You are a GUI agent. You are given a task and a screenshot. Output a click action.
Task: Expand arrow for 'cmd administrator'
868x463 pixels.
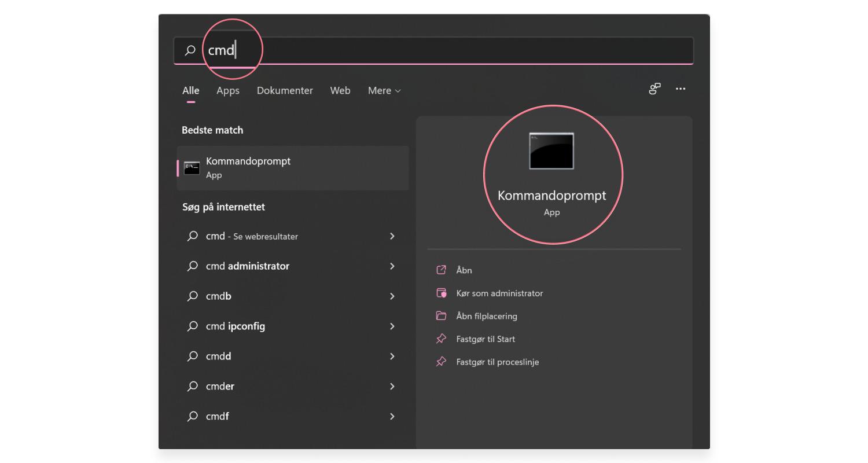coord(392,266)
